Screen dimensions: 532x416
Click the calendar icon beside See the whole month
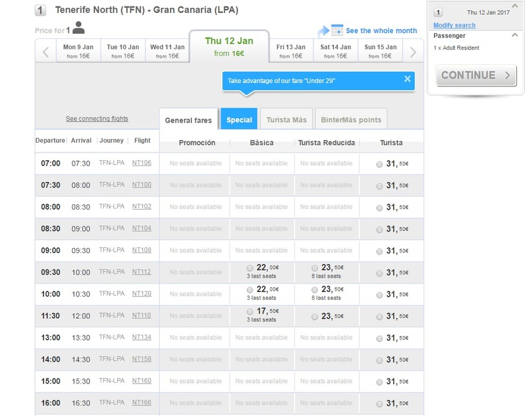(x=337, y=31)
